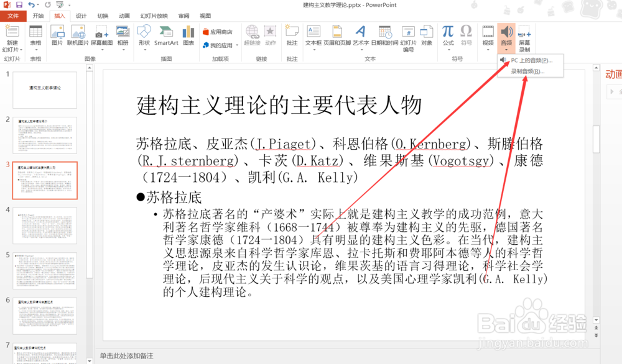This screenshot has width=622, height=364.
Task: Expand the 文本框 dropdown arrow
Action: pyautogui.click(x=314, y=50)
